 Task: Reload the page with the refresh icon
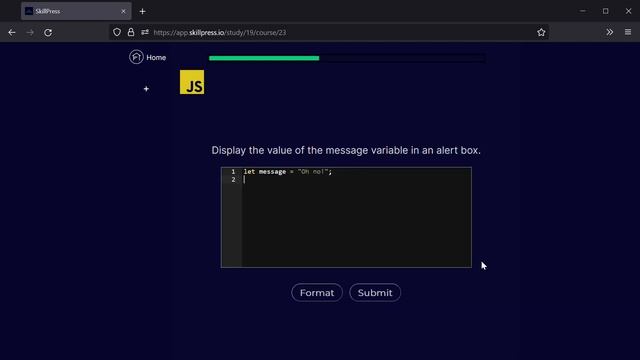click(x=48, y=32)
